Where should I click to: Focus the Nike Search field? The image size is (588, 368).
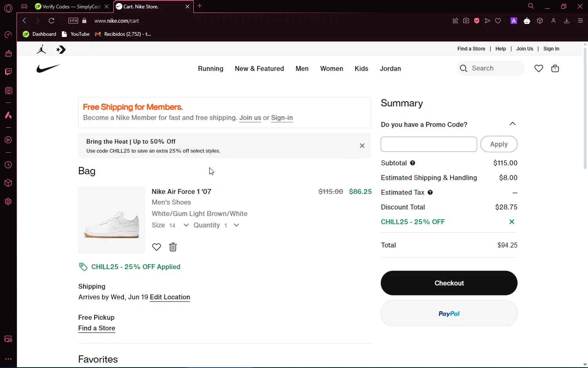[490, 69]
